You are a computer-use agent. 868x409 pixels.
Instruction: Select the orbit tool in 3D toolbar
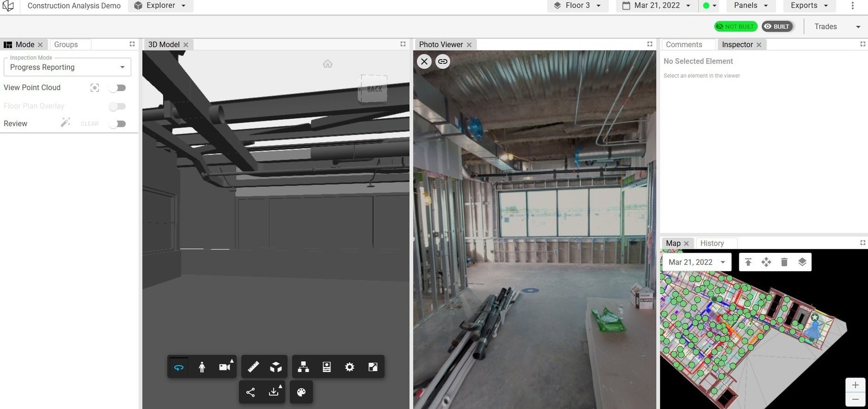[178, 367]
